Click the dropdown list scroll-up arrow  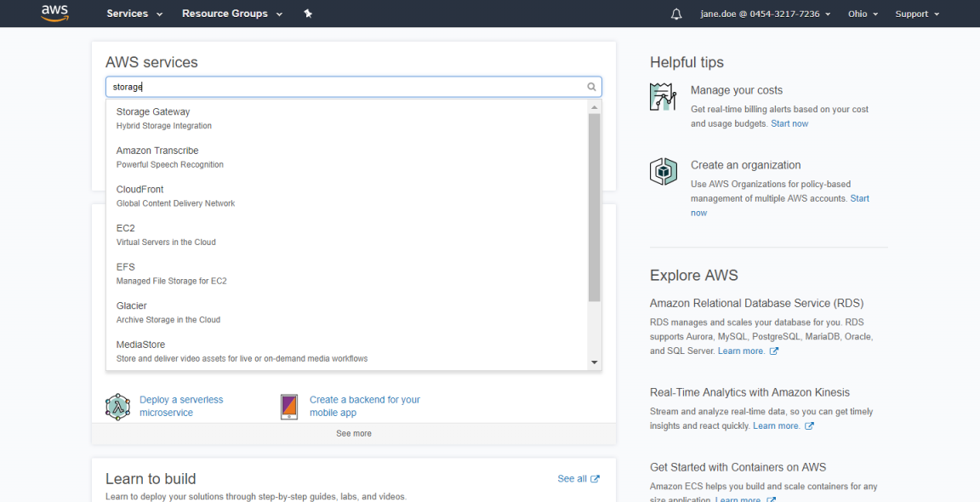click(595, 107)
